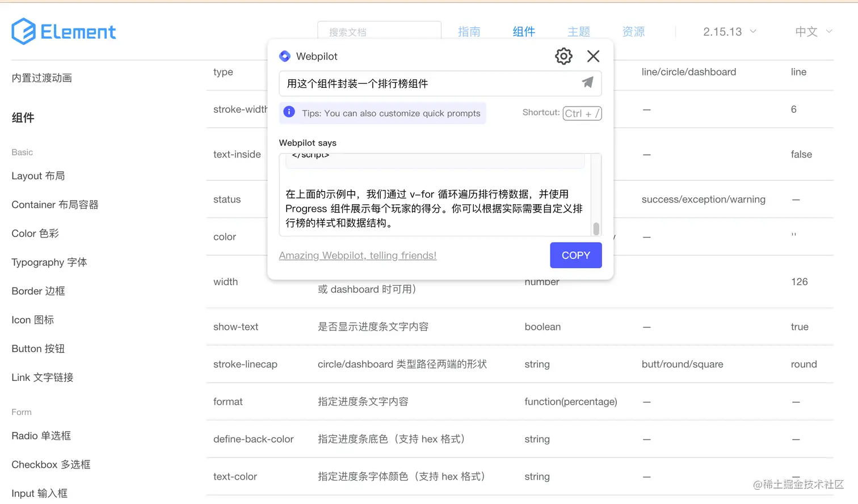Open Border 边框 page

click(x=39, y=291)
